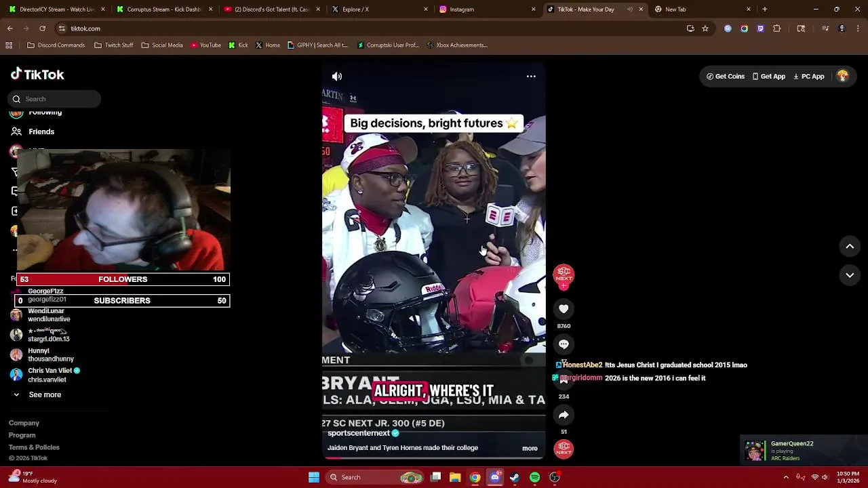Viewport: 868px width, 488px height.
Task: Open Hunnyl thousandhunny account
Action: tap(42, 354)
